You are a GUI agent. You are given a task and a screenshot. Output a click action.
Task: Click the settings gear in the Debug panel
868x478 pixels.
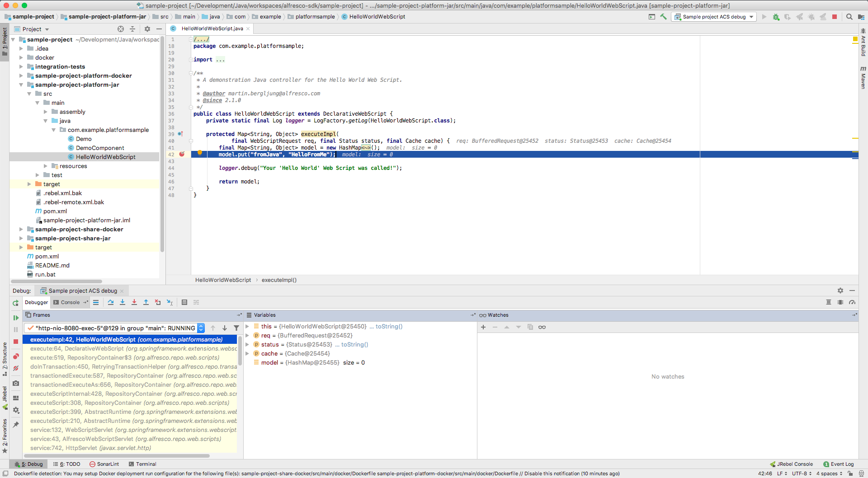pyautogui.click(x=840, y=291)
